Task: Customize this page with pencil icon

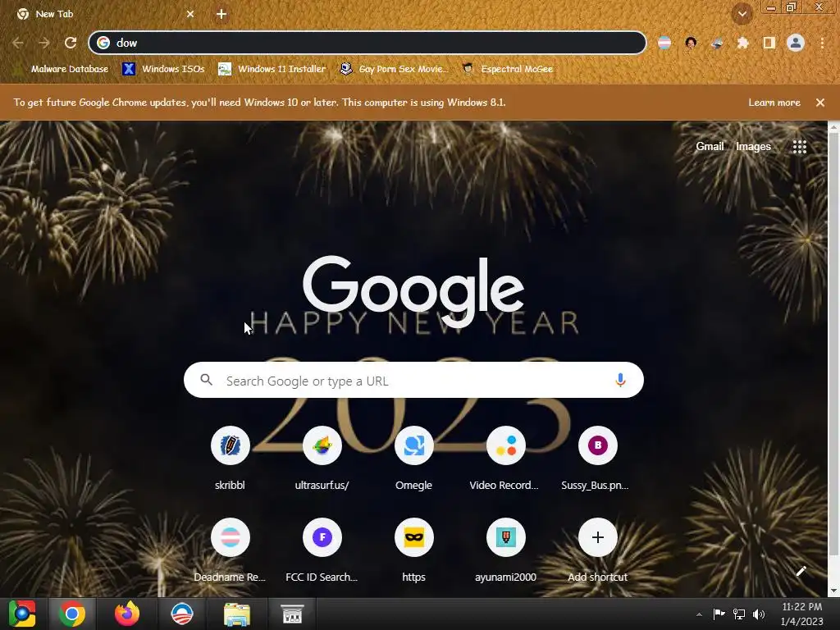Action: point(801,571)
